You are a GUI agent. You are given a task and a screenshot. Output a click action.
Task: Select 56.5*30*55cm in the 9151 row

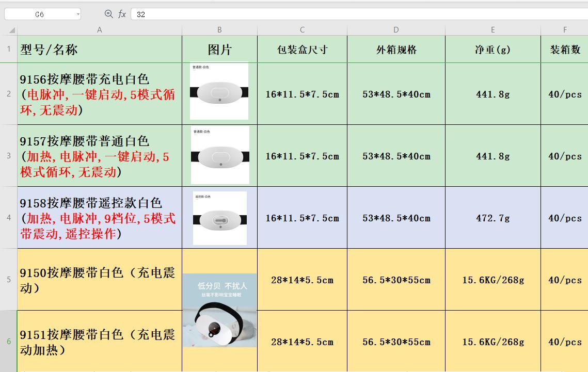coord(396,341)
